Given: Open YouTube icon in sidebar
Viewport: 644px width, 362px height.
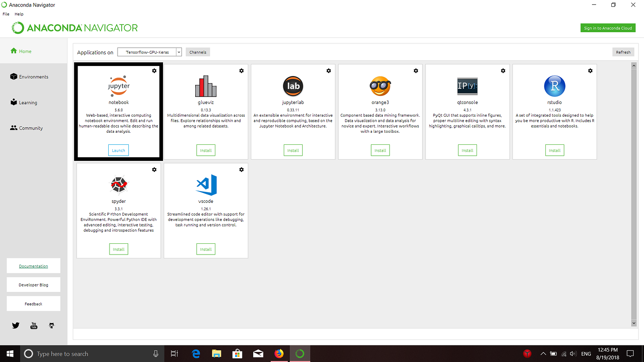Looking at the screenshot, I should 34,325.
